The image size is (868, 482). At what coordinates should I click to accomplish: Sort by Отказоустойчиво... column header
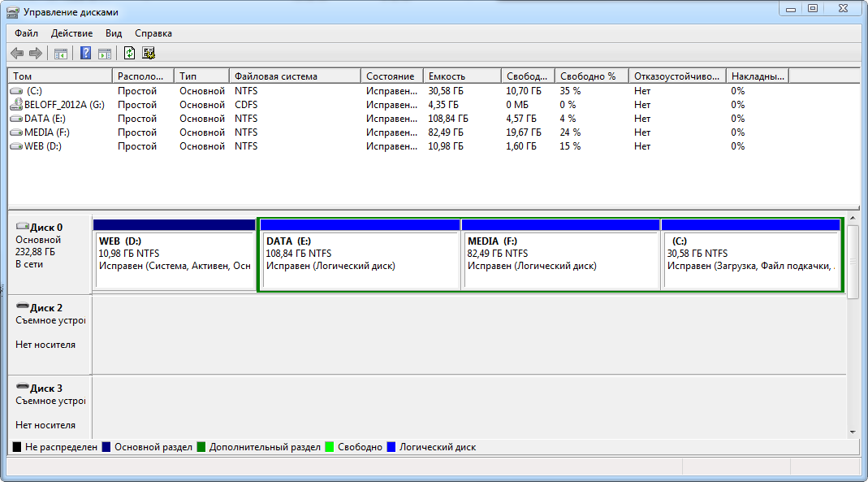coord(677,76)
